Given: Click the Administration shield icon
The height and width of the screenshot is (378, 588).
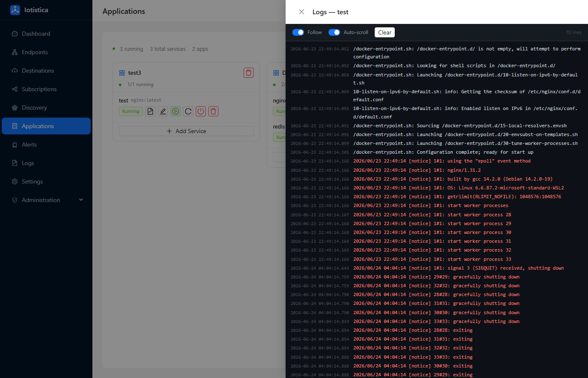Looking at the screenshot, I should (x=15, y=200).
